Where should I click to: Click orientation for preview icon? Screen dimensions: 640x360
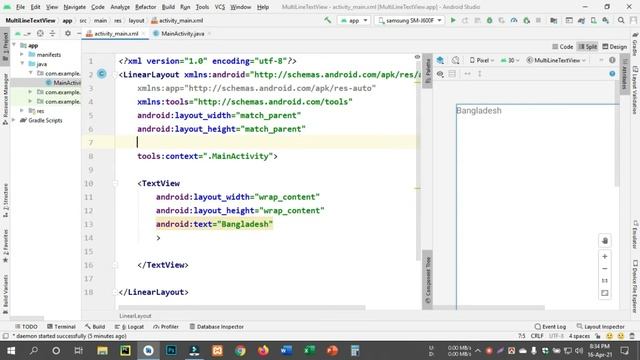click(x=456, y=60)
